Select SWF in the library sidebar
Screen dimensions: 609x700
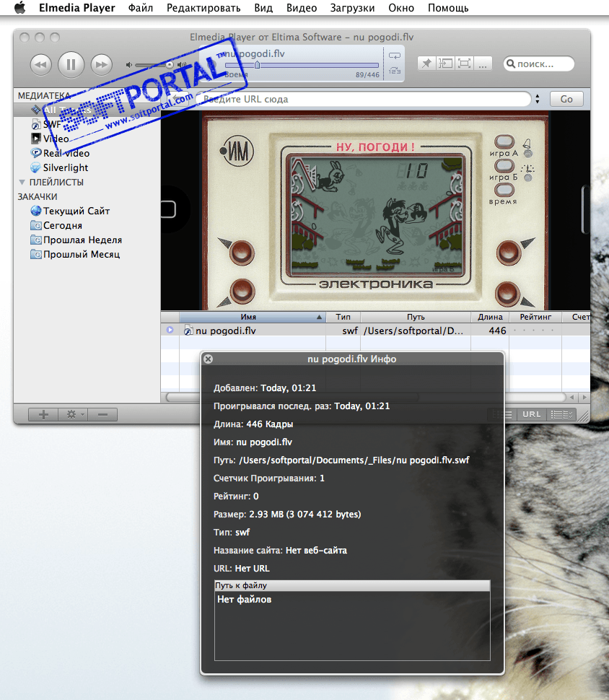coord(52,125)
